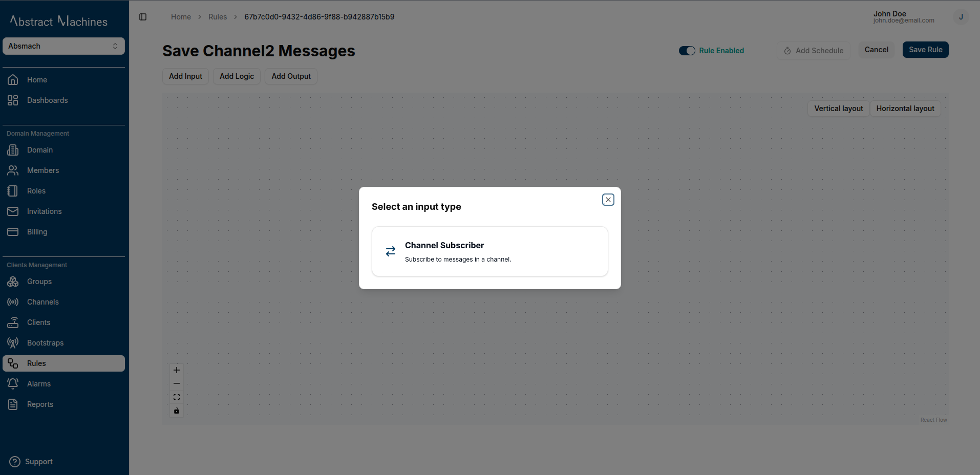Toggle the sidebar panel icon

coord(143,17)
